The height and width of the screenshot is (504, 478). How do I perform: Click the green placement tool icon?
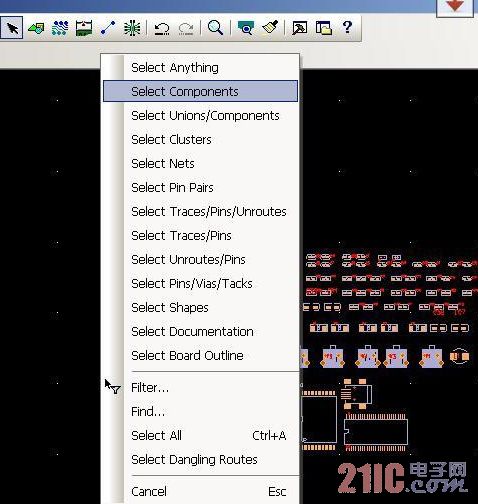coord(36,28)
